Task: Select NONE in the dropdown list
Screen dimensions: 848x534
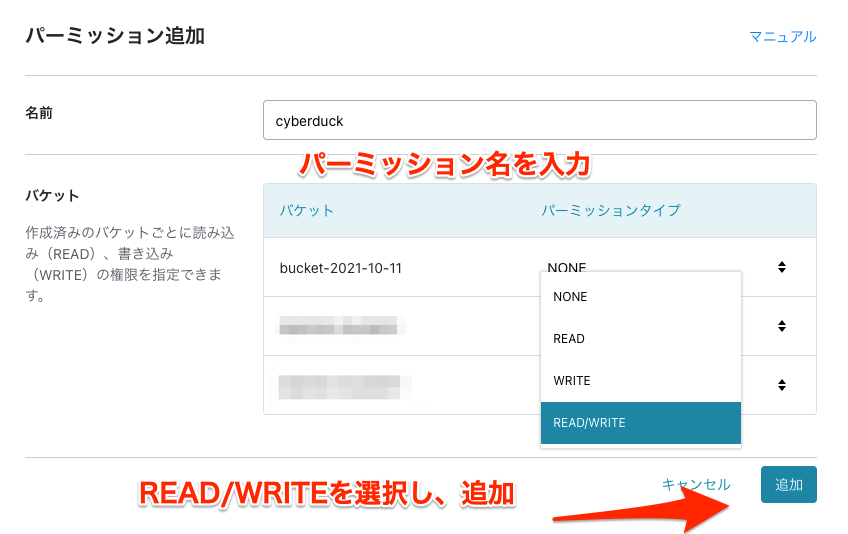Action: coord(640,296)
